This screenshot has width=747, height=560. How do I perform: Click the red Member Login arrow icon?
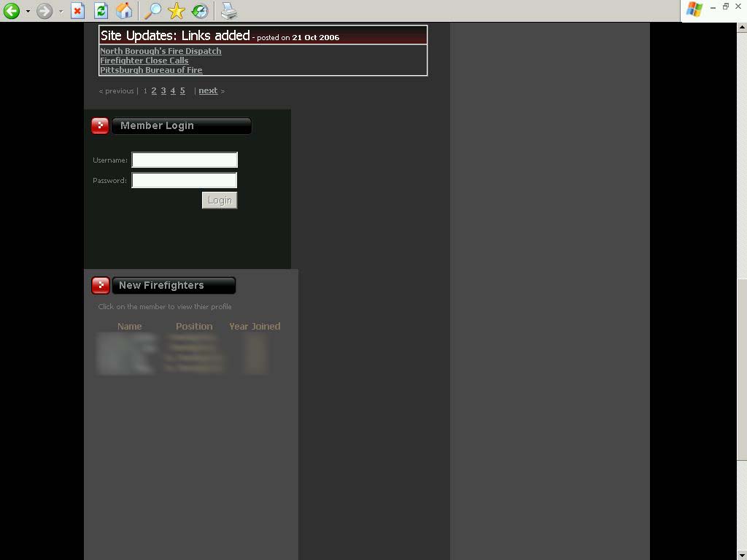pyautogui.click(x=100, y=126)
